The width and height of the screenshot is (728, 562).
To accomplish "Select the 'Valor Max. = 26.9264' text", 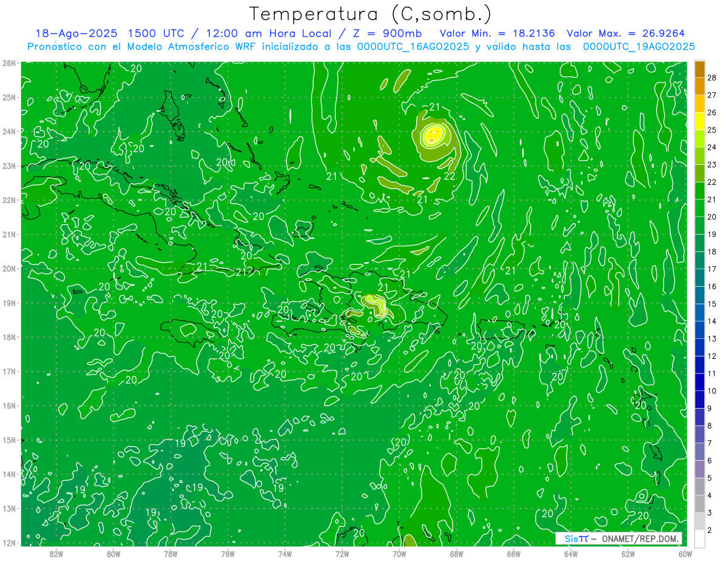I will click(626, 33).
